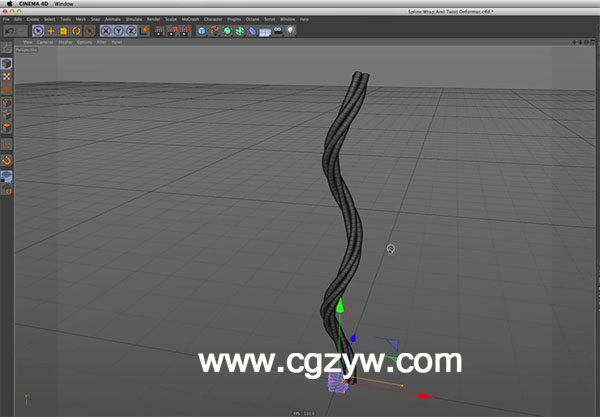The height and width of the screenshot is (417, 600).
Task: Open the Snap menu
Action: pyautogui.click(x=95, y=19)
